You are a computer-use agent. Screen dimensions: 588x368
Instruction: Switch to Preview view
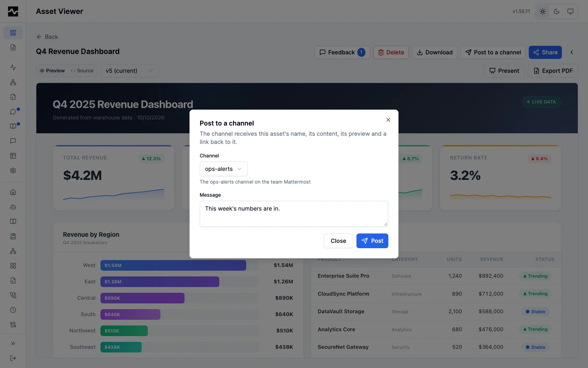click(x=52, y=71)
